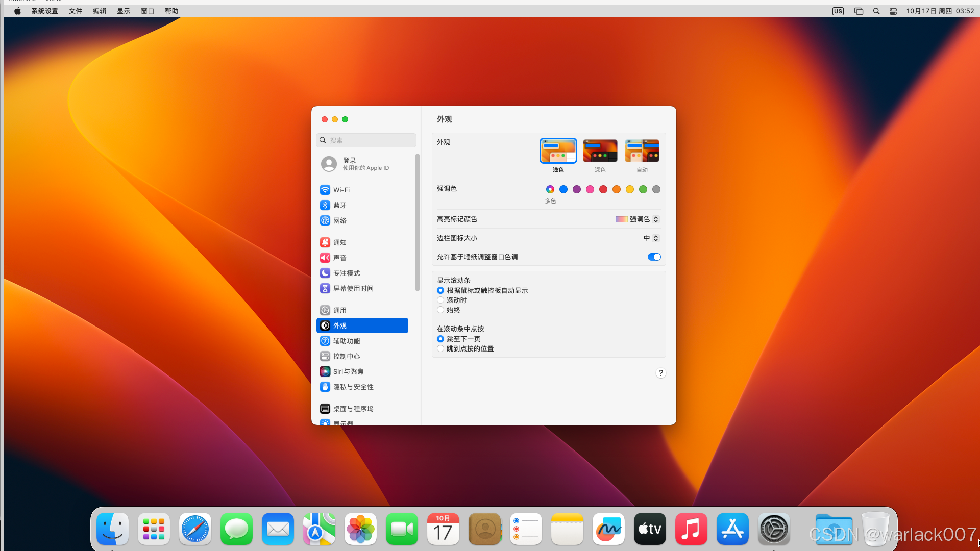980x551 pixels.
Task: Pick the purple accent color
Action: (577, 189)
